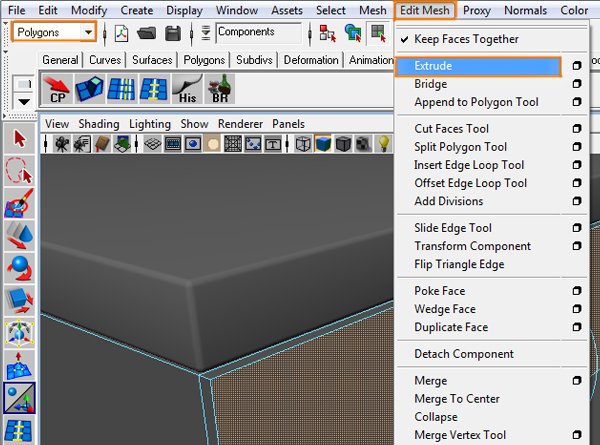
Task: Toggle wireframe cube display
Action: 303,144
